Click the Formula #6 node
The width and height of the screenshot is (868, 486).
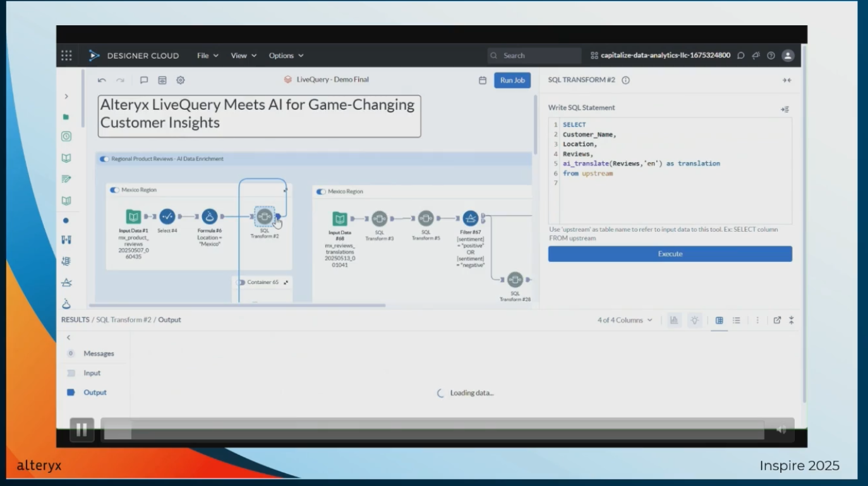coord(210,217)
